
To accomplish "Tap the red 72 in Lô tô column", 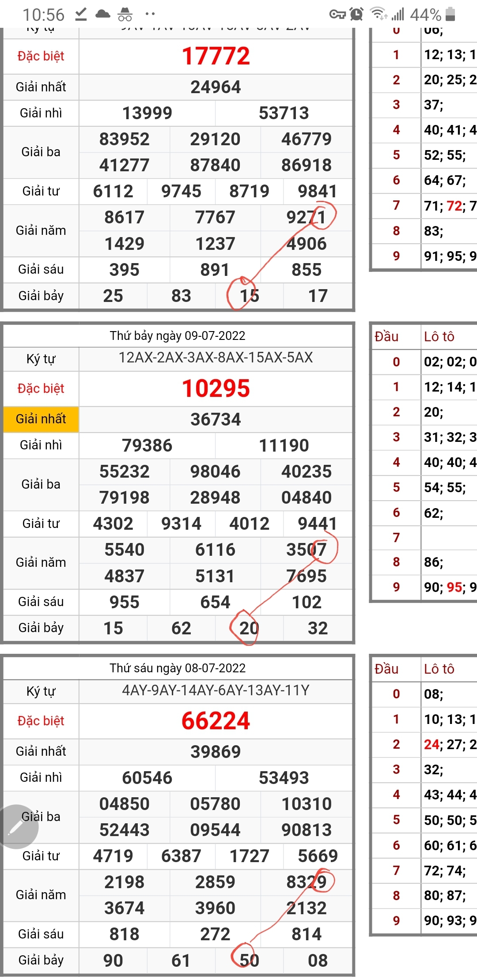I will (454, 206).
